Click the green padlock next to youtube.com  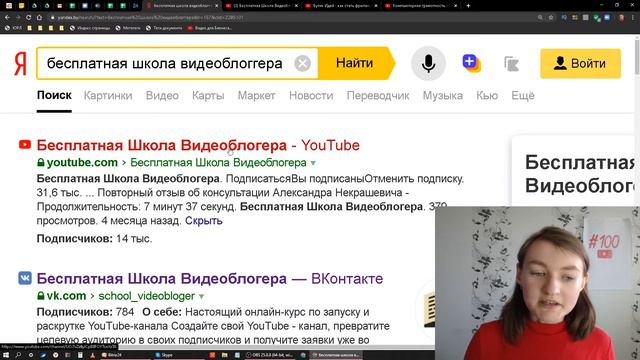coord(41,162)
